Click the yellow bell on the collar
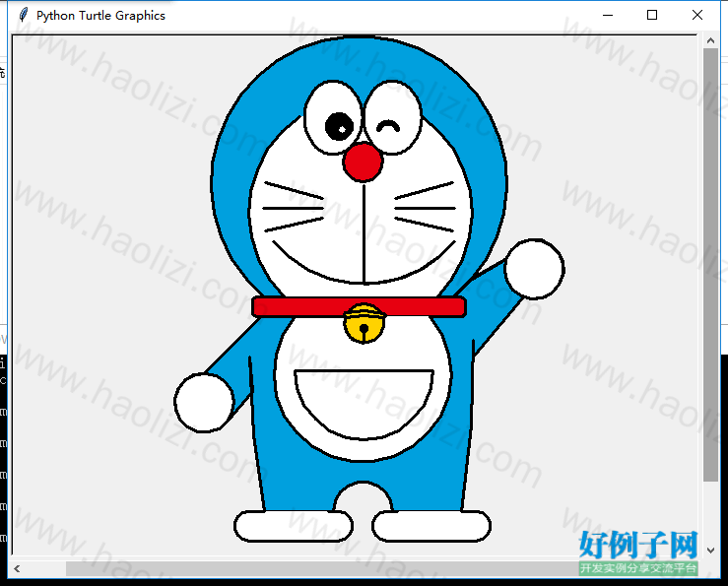Viewport: 728px width, 586px height. [364, 324]
